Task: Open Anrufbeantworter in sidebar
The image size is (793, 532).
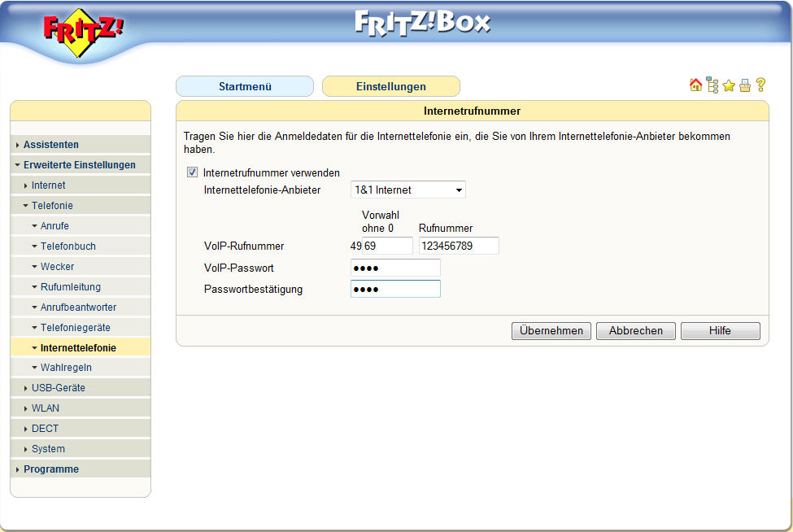Action: (x=81, y=307)
